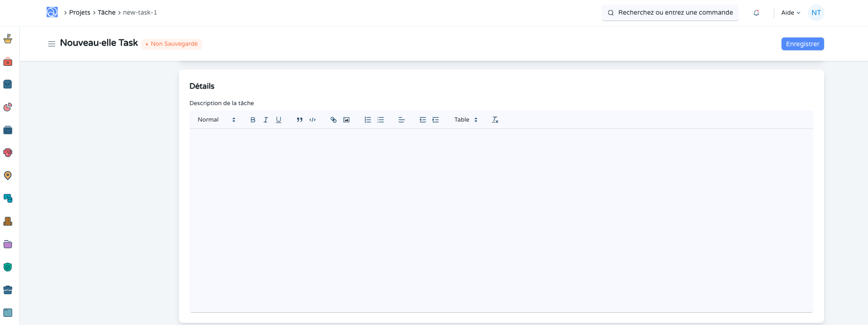Open the red wallet sidebar icon
The height and width of the screenshot is (325, 868).
click(8, 62)
